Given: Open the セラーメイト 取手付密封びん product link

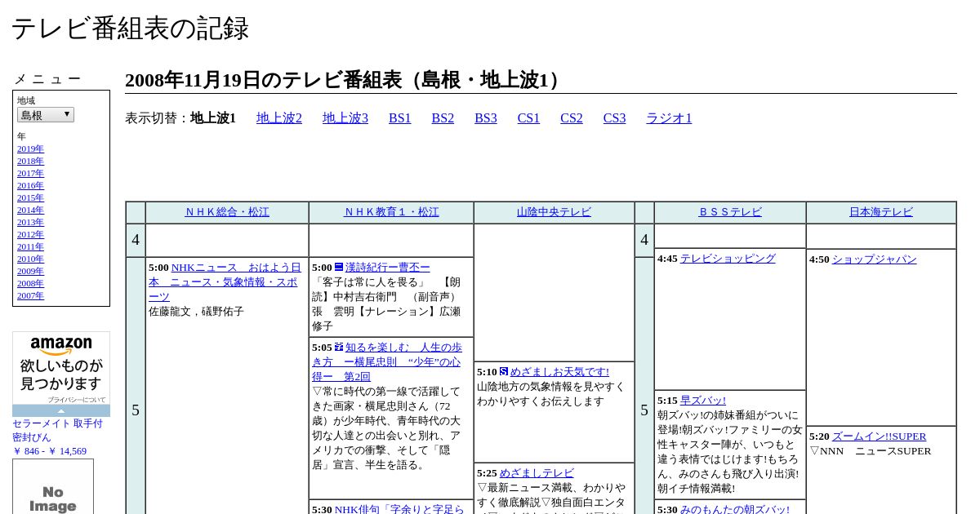Looking at the screenshot, I should [57, 430].
